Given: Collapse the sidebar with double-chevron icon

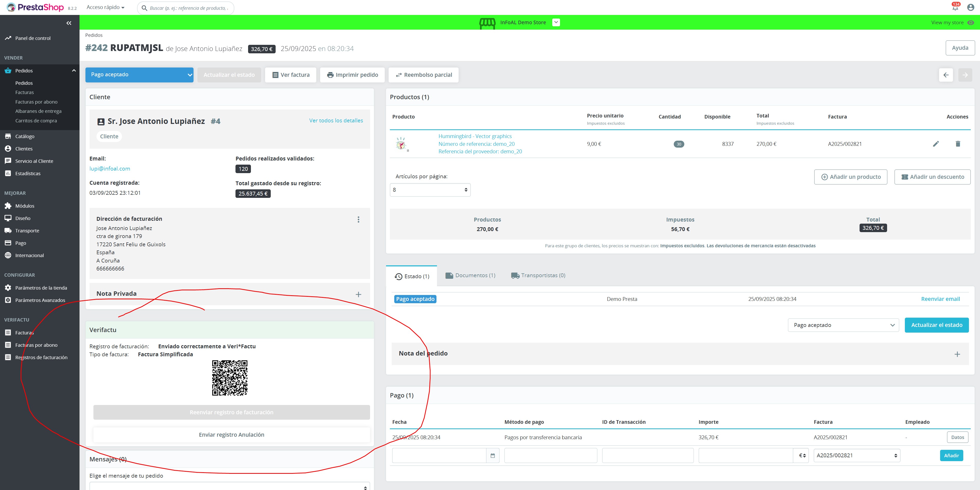Looking at the screenshot, I should (x=69, y=23).
